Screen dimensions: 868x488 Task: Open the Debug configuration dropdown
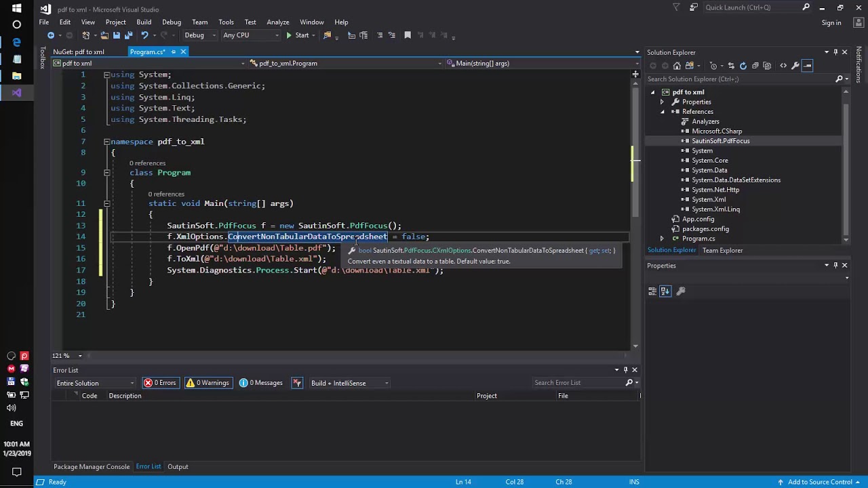(199, 35)
